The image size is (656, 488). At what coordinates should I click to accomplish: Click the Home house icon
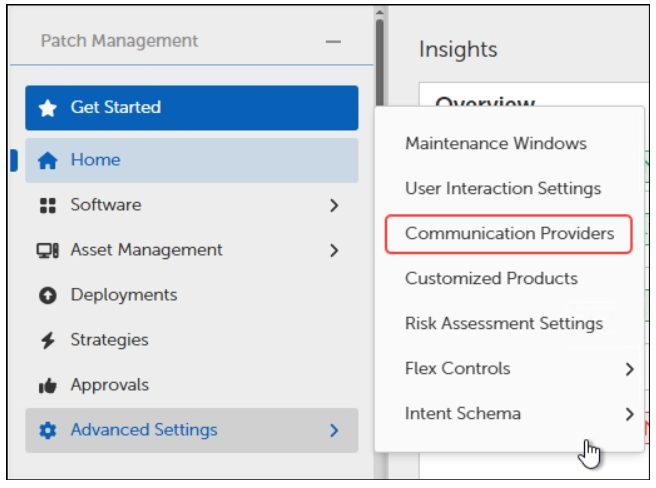pos(47,160)
